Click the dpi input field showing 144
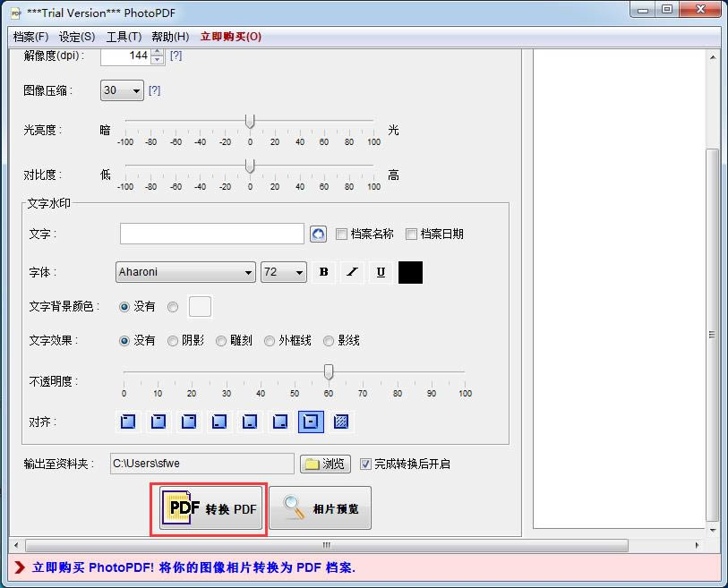This screenshot has width=728, height=588. tap(125, 56)
